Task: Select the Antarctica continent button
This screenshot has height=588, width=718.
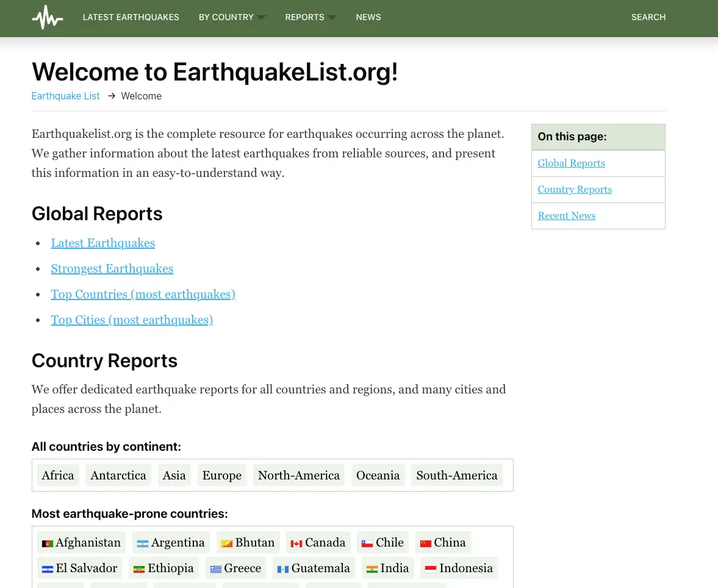Action: tap(118, 475)
